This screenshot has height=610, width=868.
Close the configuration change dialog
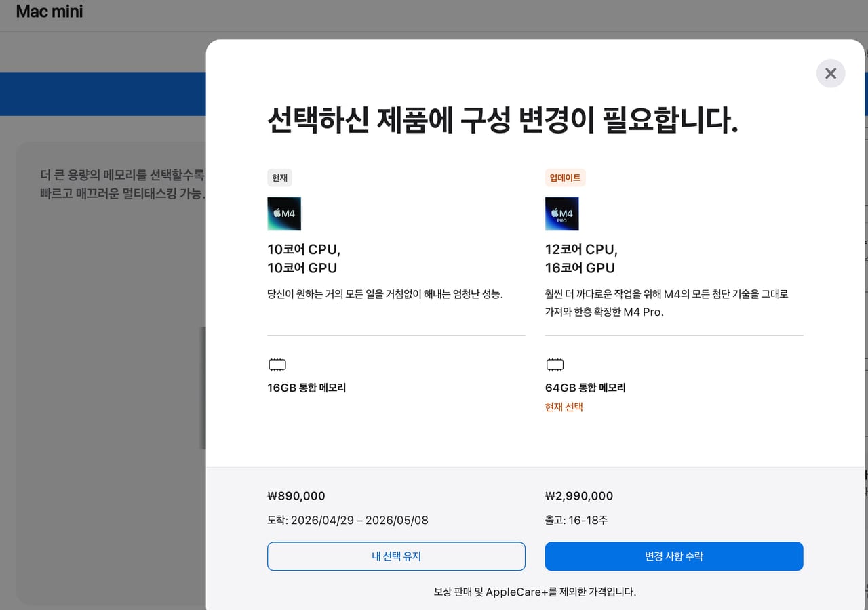pos(831,73)
